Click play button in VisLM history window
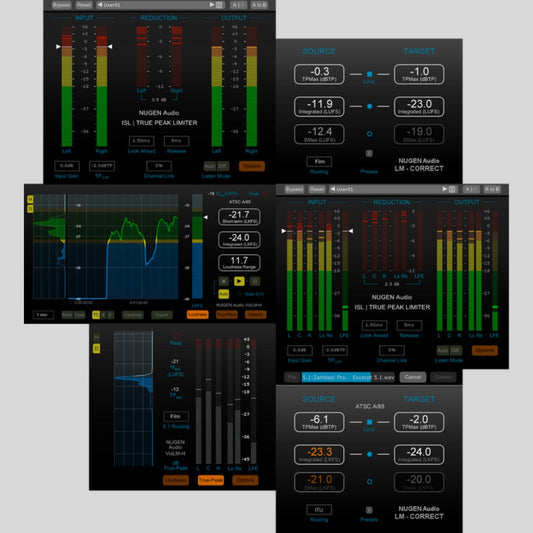 pyautogui.click(x=239, y=281)
